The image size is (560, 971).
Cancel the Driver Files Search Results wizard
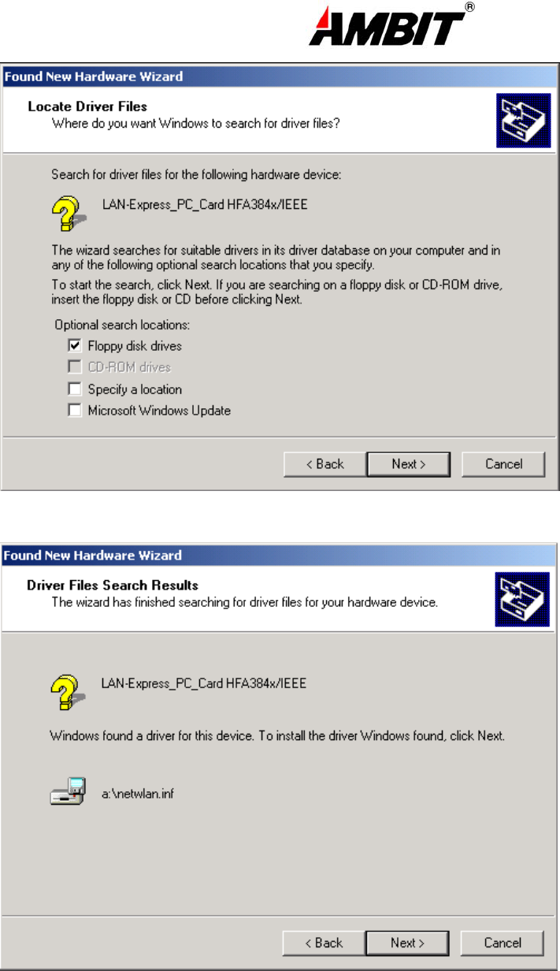pos(503,943)
